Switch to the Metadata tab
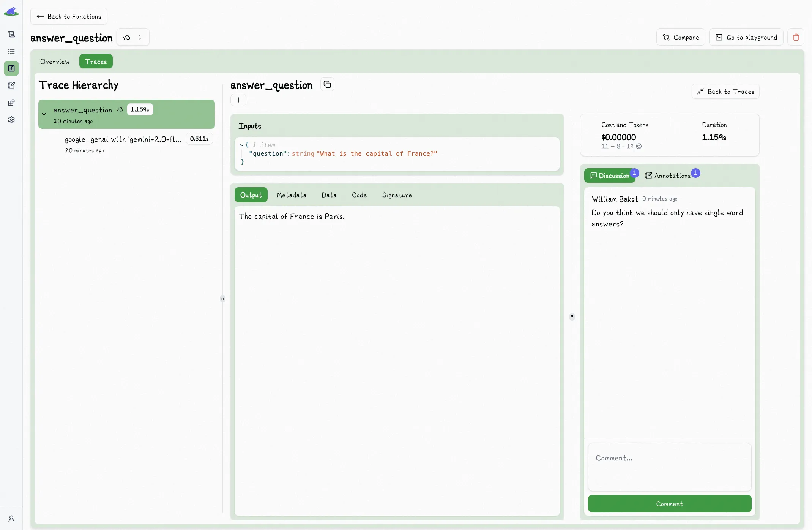The width and height of the screenshot is (812, 530). (291, 195)
